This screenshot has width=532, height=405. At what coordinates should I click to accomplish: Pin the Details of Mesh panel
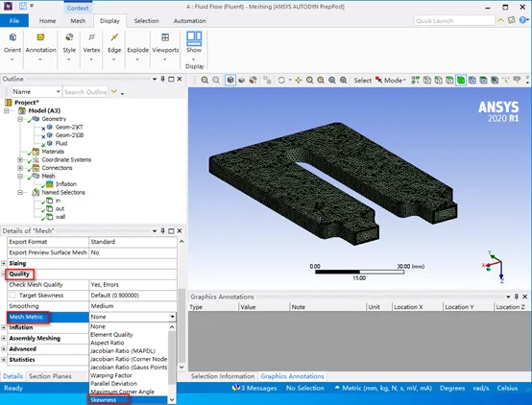click(x=163, y=230)
